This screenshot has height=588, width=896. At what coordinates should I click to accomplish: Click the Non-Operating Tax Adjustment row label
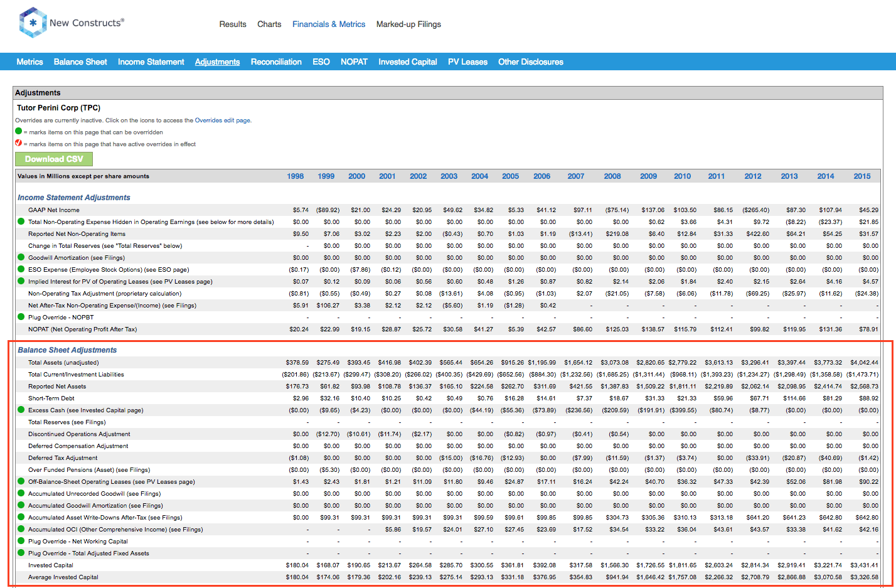(105, 294)
